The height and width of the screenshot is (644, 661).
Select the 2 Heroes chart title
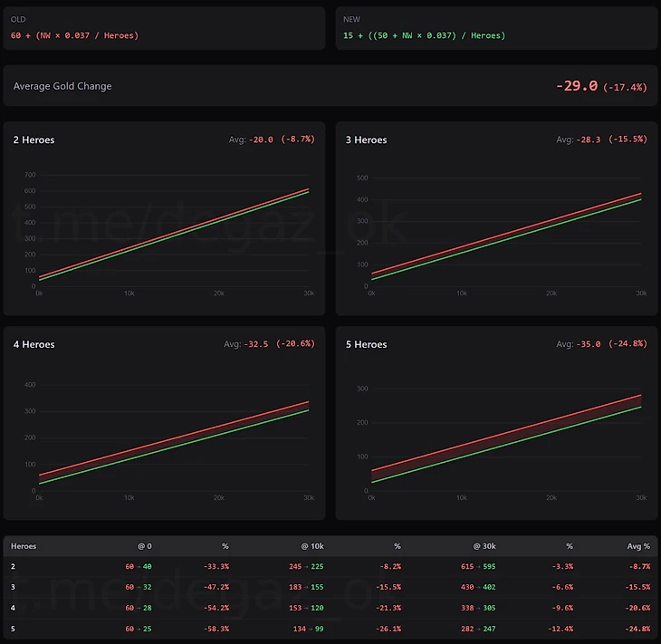(34, 140)
